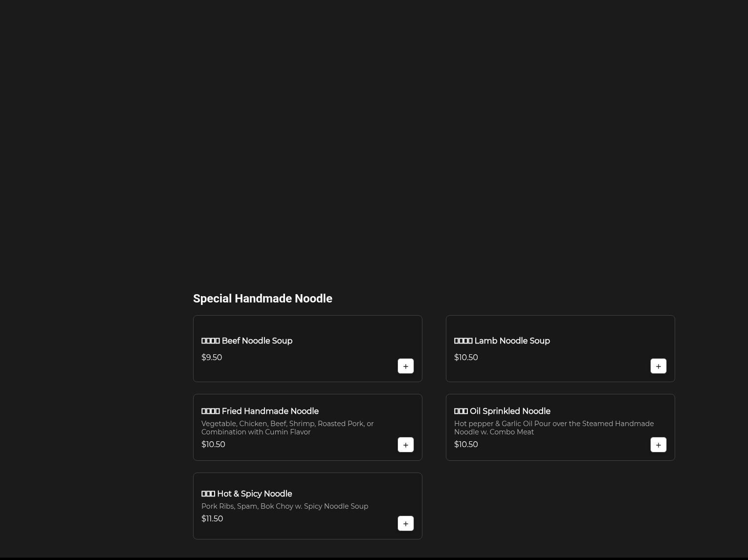Open the Hot & Spicy Noodle item title
The image size is (748, 560).
[x=247, y=494]
